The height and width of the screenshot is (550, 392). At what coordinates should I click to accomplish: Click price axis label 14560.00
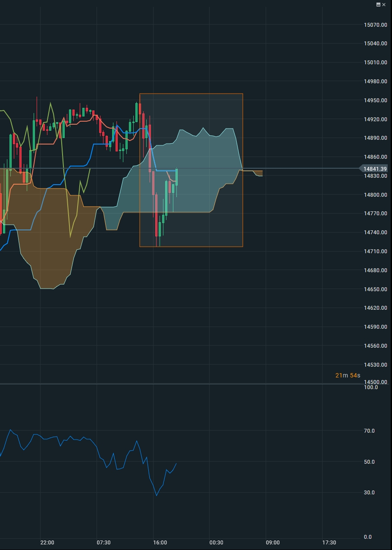[x=375, y=346]
